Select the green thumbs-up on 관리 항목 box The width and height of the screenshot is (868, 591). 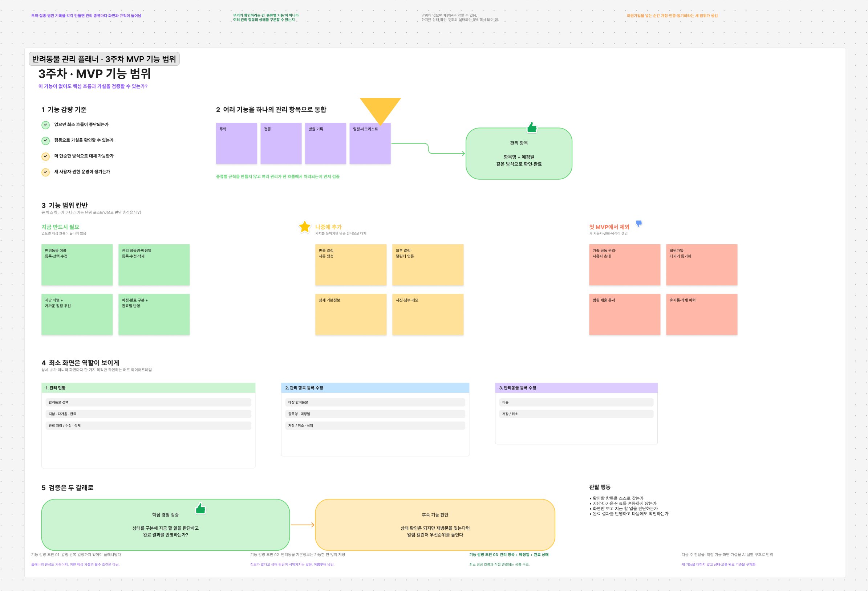tap(532, 127)
